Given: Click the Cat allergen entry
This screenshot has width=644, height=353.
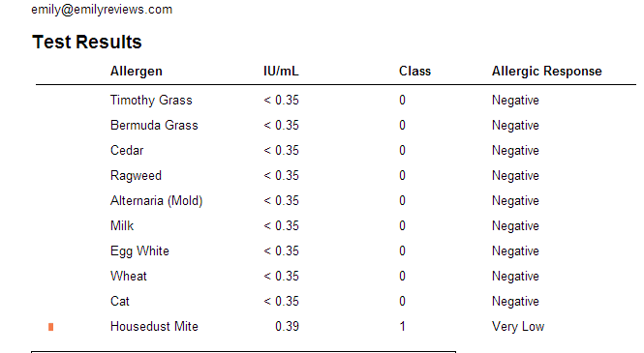Looking at the screenshot, I should (119, 302).
